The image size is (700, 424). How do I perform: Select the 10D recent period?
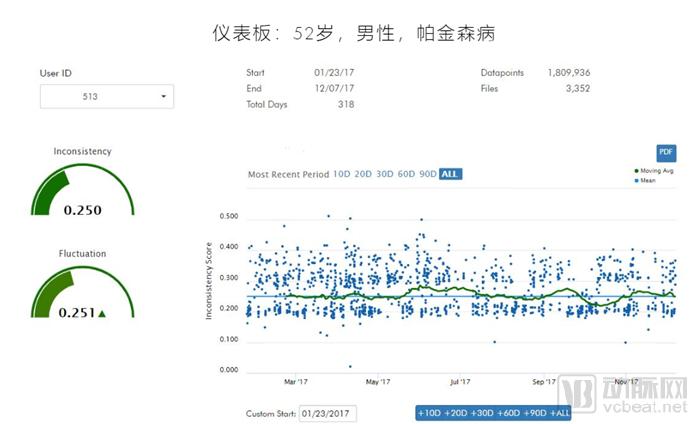coord(342,174)
